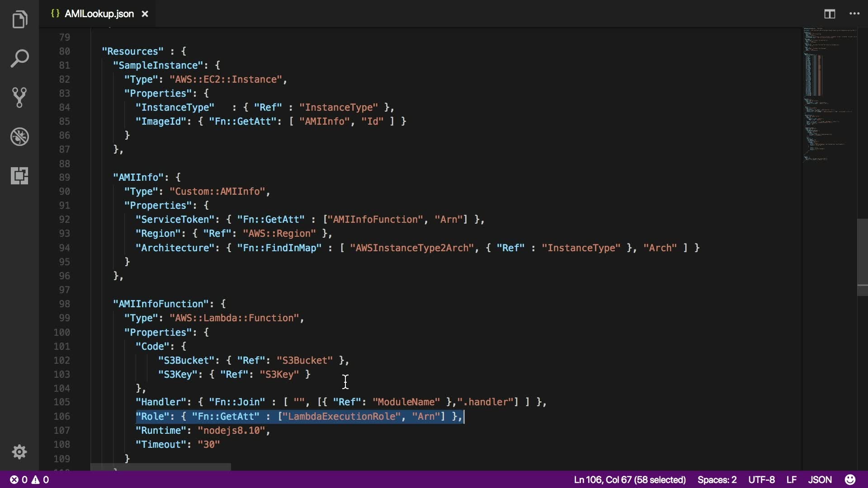Image resolution: width=868 pixels, height=488 pixels.
Task: Click the feedback smiley icon
Action: (850, 479)
